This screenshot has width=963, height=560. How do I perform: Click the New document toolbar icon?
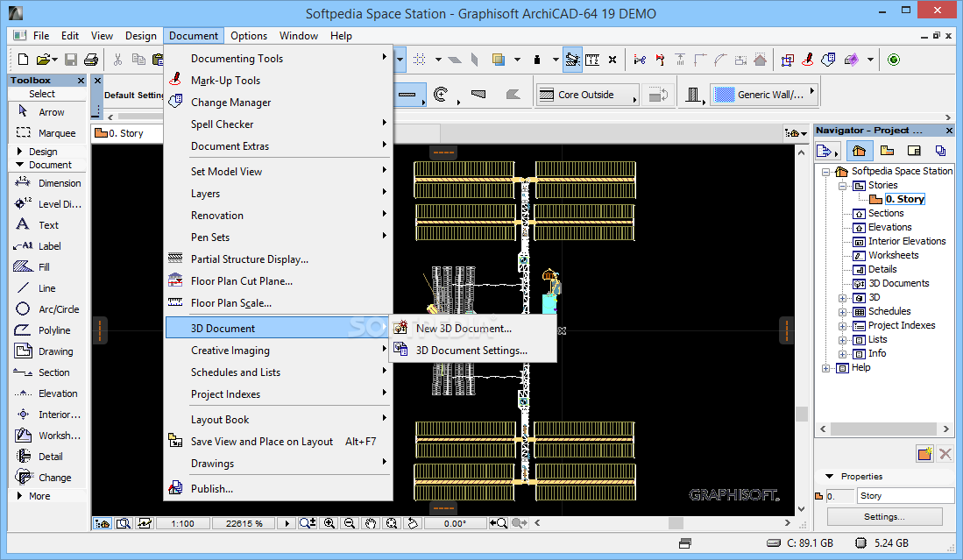24,60
